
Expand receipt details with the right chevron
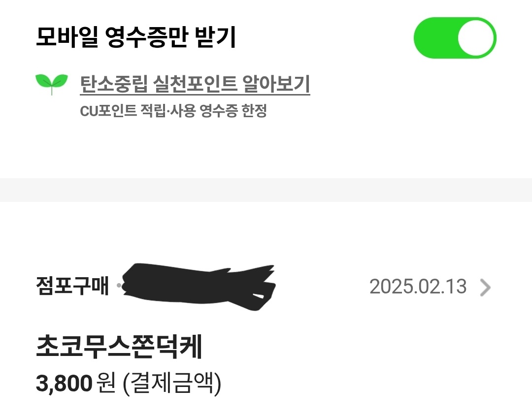pyautogui.click(x=485, y=287)
